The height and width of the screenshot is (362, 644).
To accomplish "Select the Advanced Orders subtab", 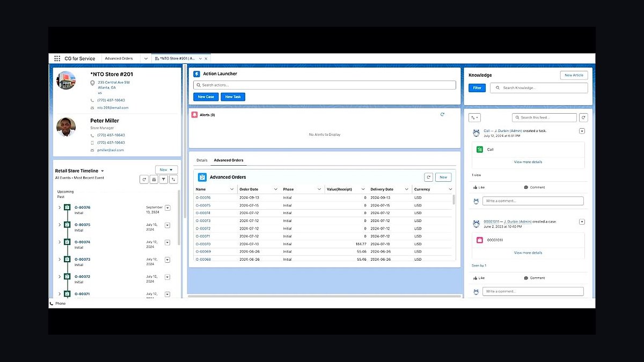I will coord(229,160).
